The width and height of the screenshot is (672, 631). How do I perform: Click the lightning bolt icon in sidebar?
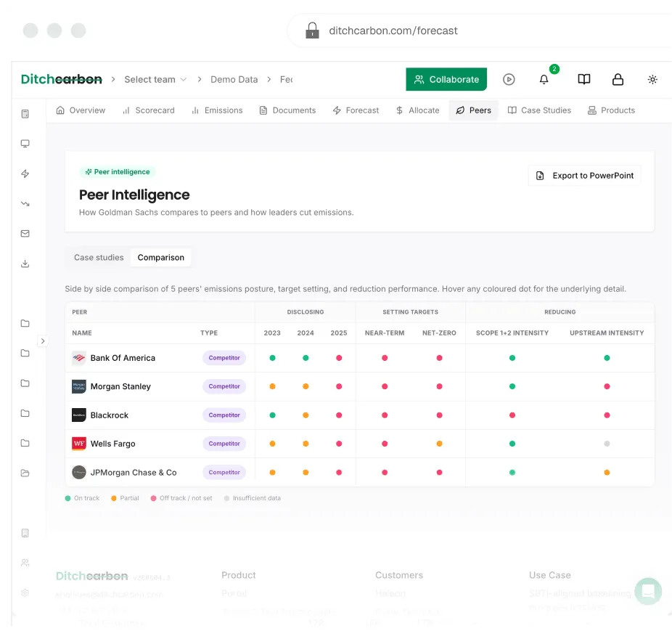pos(25,174)
